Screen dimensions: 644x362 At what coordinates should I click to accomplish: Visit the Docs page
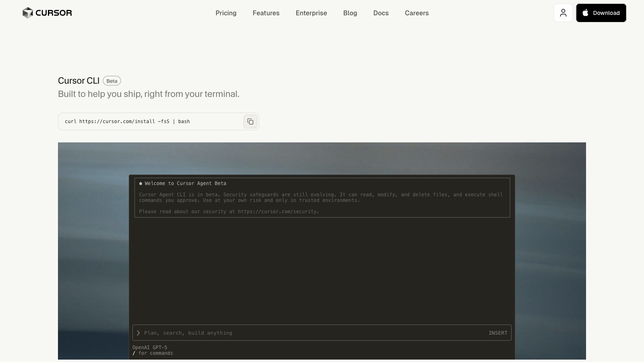[x=381, y=13]
